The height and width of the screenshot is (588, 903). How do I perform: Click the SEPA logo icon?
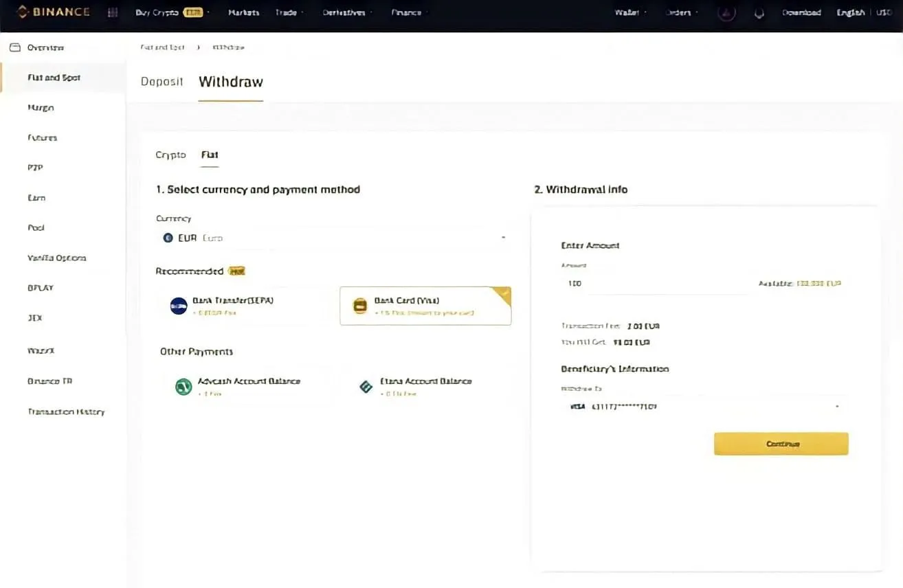179,306
